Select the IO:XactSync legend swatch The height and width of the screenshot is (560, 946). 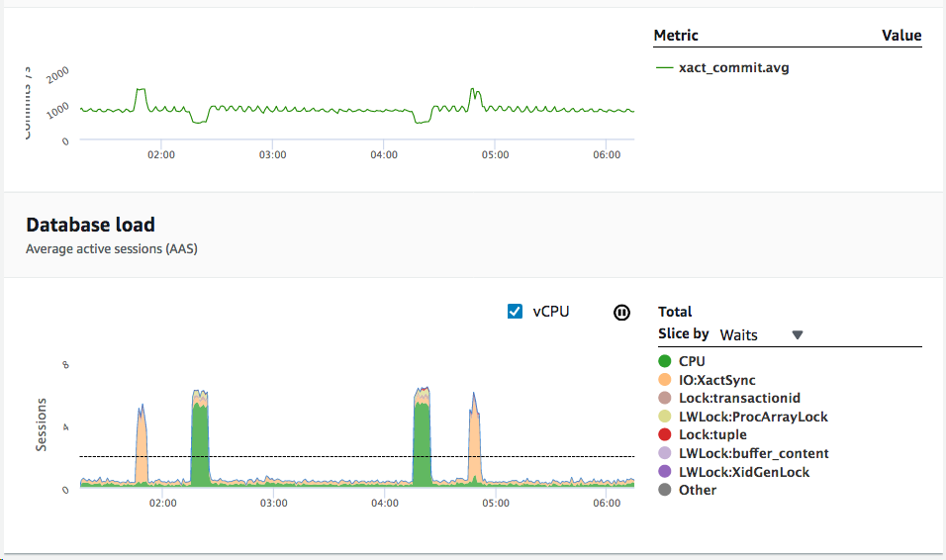[666, 380]
